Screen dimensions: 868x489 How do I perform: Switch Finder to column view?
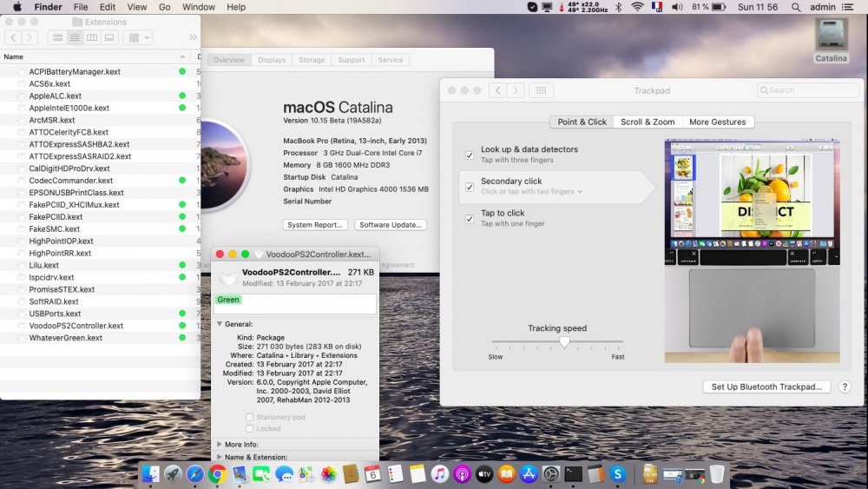(x=92, y=37)
